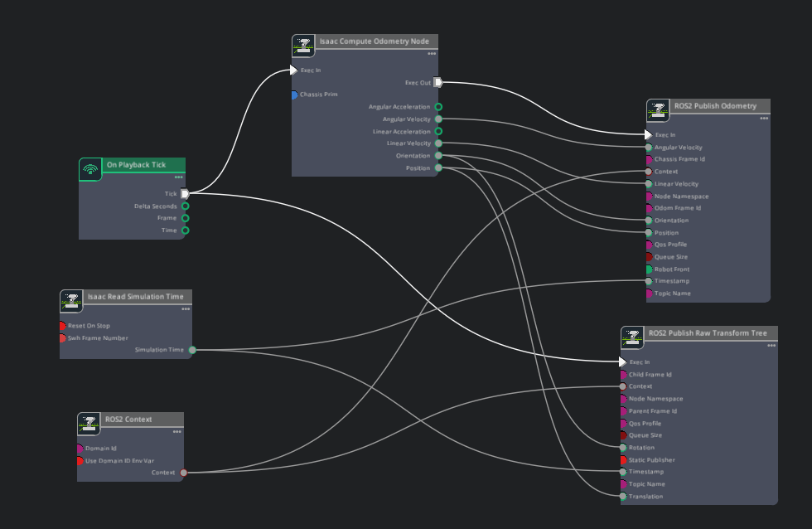The width and height of the screenshot is (812, 529).
Task: Click Node Namespace port on ROS2 Publish Odometry
Action: tap(650, 197)
